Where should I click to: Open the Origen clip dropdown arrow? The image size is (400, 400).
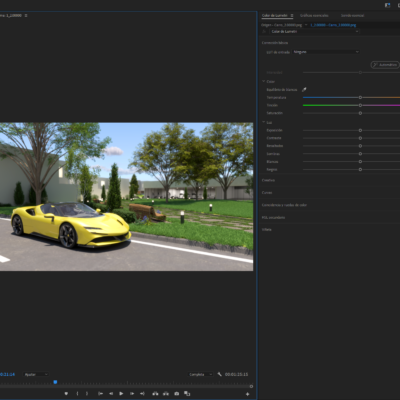(x=306, y=25)
